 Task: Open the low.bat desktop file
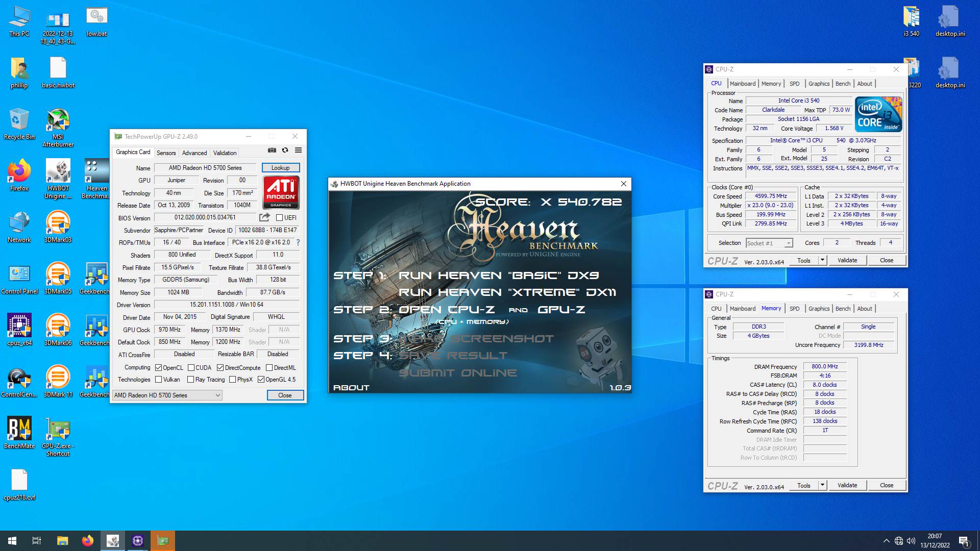(x=96, y=21)
